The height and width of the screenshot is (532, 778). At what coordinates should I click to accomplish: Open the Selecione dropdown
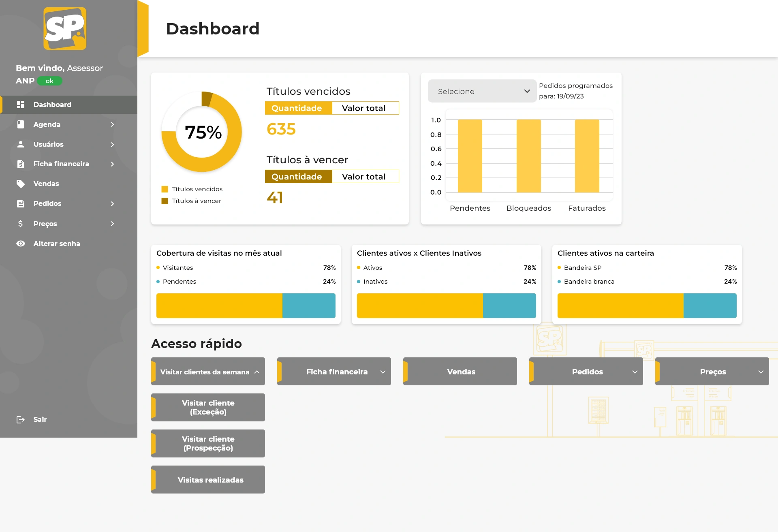[482, 91]
